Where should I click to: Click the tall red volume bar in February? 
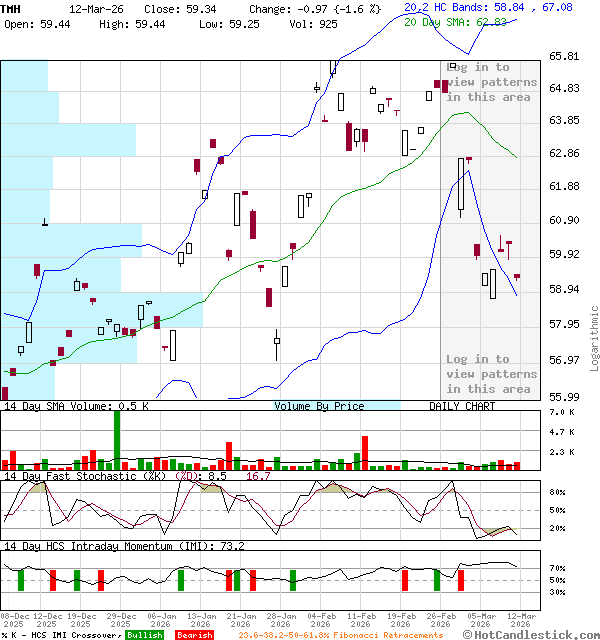pos(365,452)
